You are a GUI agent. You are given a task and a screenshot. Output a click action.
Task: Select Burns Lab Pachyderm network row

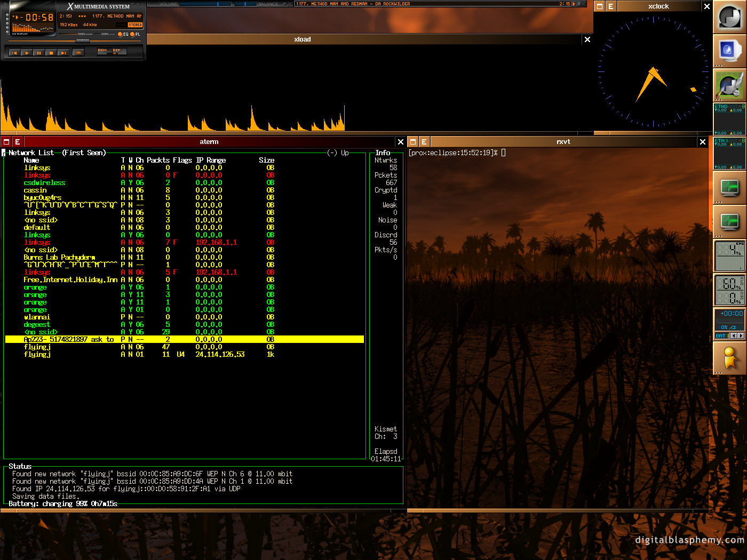[x=185, y=258]
